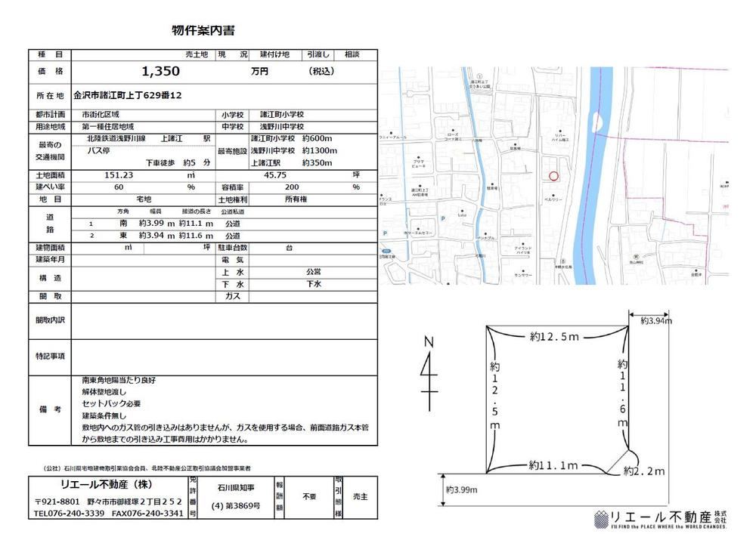Click the tsubo area value 45.75
The width and height of the screenshot is (756, 534).
275,175
